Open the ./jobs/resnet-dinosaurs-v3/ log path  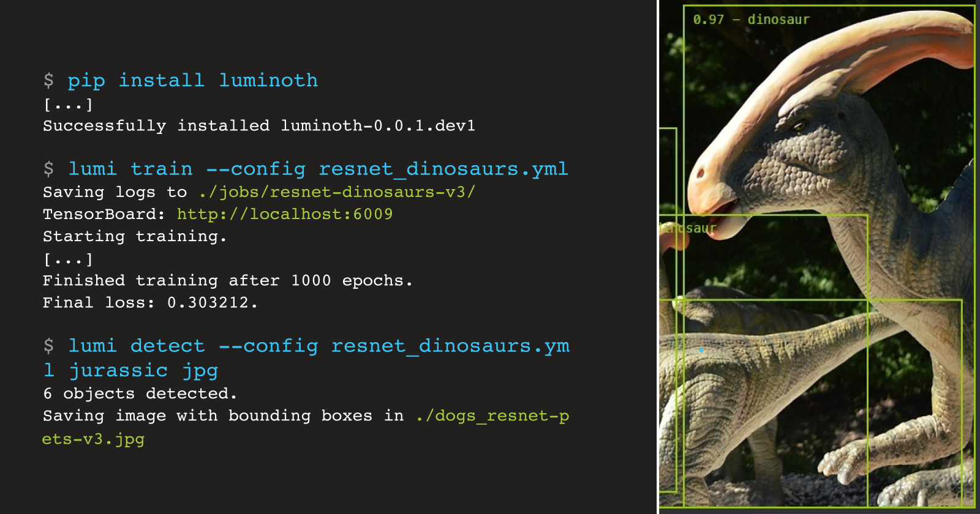337,192
